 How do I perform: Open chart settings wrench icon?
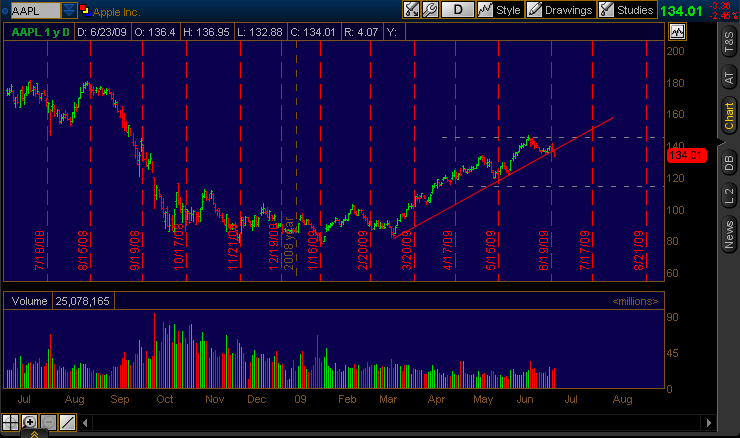[x=430, y=10]
